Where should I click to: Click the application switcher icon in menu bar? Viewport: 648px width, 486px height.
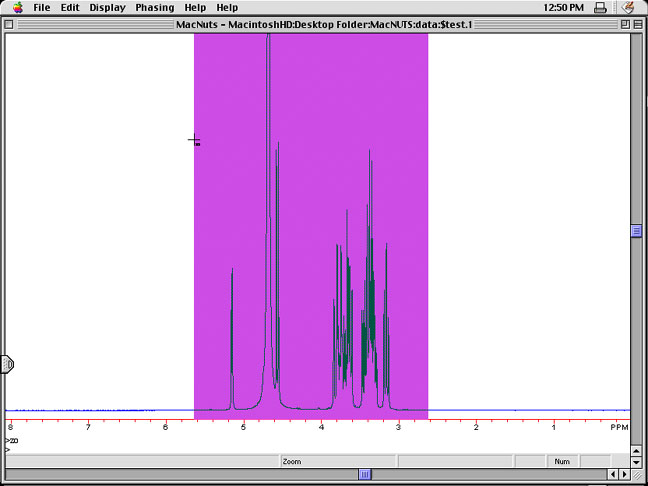coord(627,7)
